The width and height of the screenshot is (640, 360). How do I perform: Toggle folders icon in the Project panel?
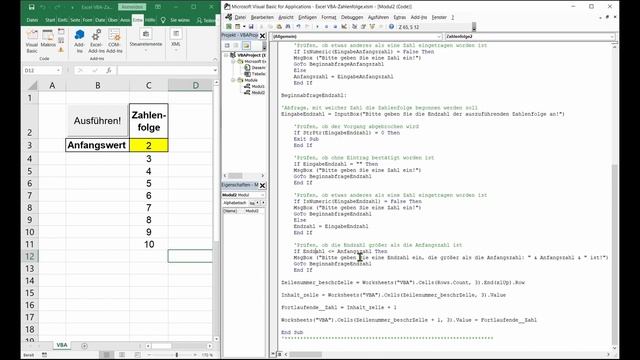point(246,45)
